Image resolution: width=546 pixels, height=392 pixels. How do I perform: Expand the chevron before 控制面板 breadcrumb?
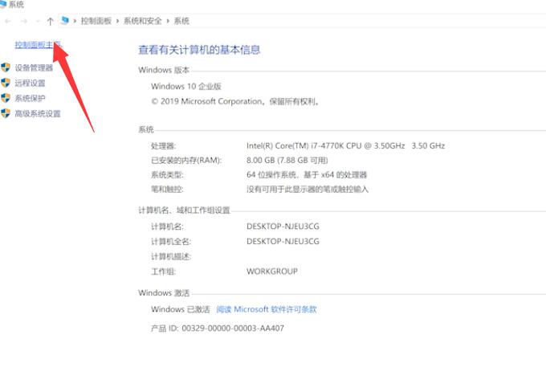click(74, 21)
